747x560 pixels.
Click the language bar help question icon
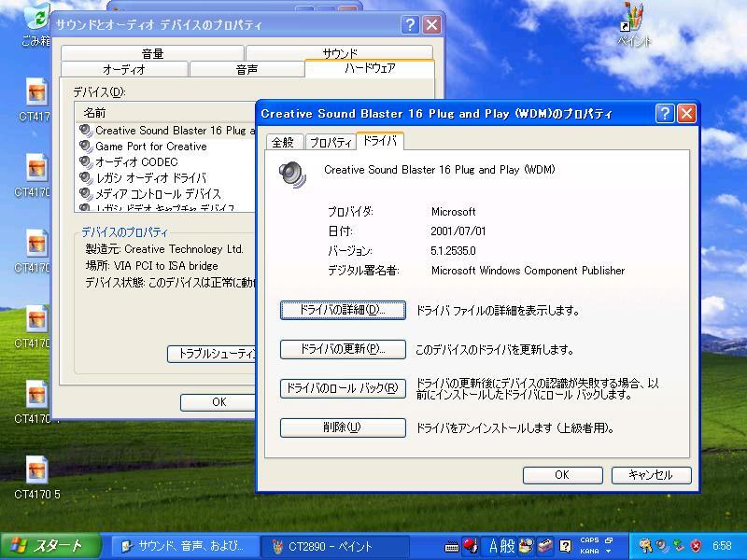pyautogui.click(x=565, y=546)
